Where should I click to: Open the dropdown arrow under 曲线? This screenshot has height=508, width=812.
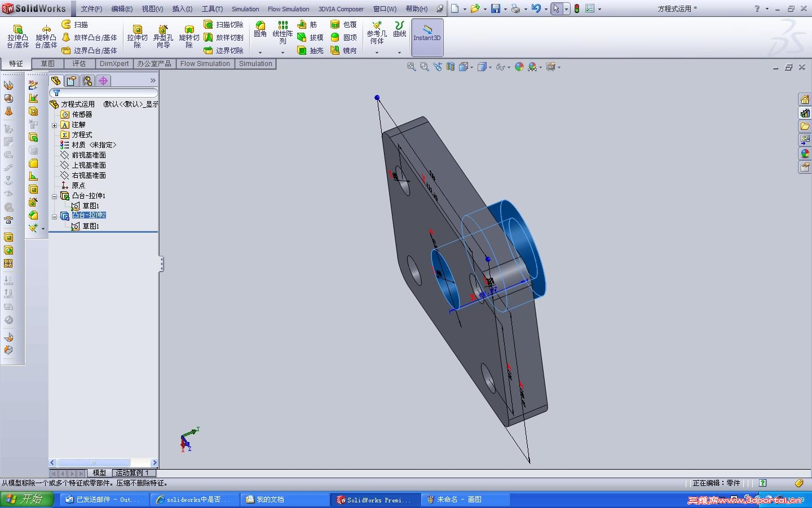pyautogui.click(x=399, y=52)
